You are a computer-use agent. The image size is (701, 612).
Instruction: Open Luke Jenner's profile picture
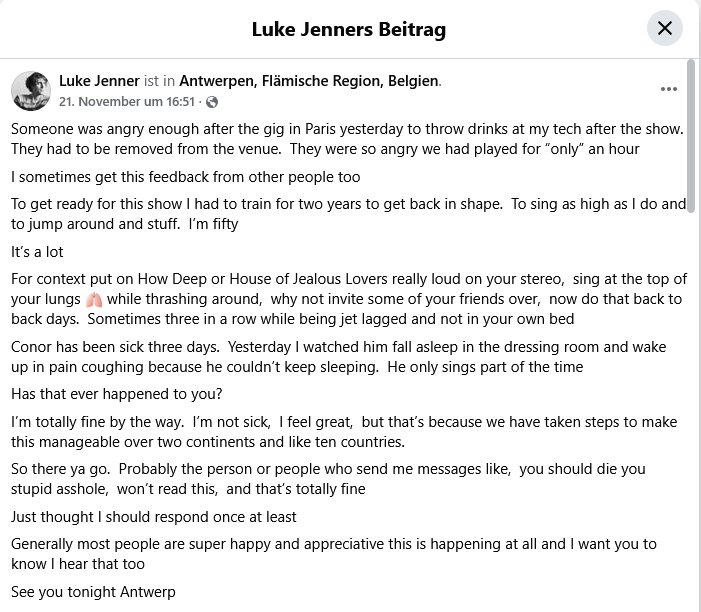[31, 91]
